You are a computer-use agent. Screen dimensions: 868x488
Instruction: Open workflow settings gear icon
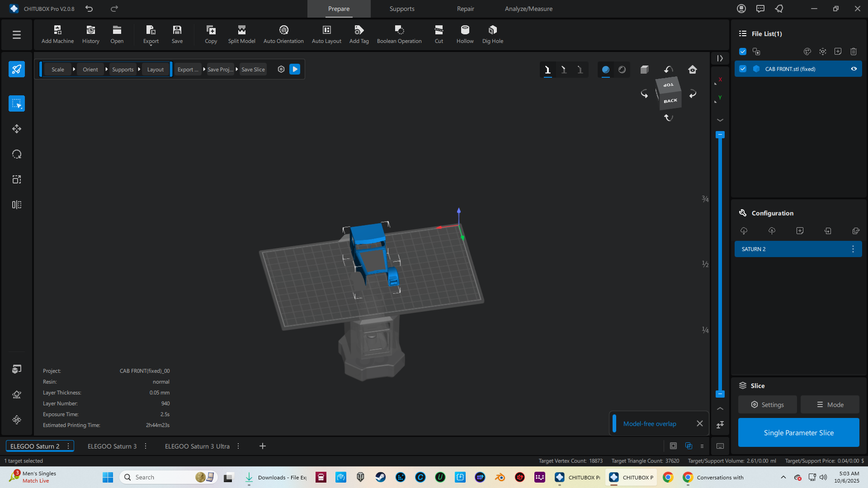[x=281, y=69]
